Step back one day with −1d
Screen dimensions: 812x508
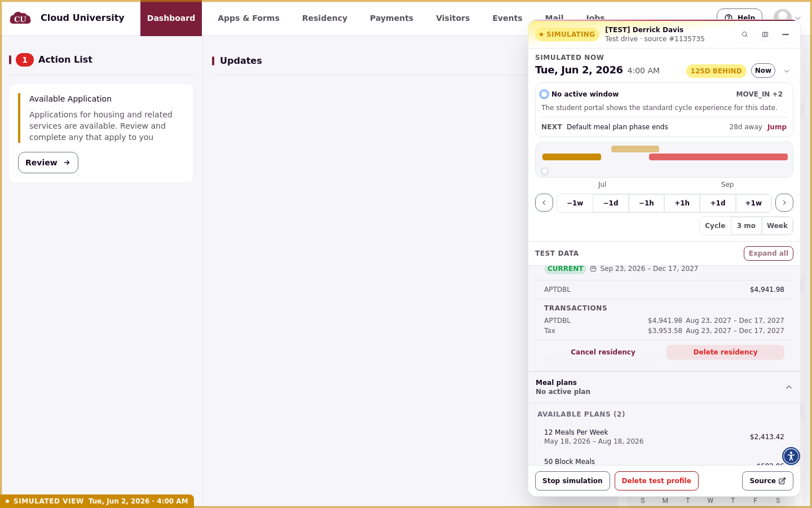click(x=611, y=203)
